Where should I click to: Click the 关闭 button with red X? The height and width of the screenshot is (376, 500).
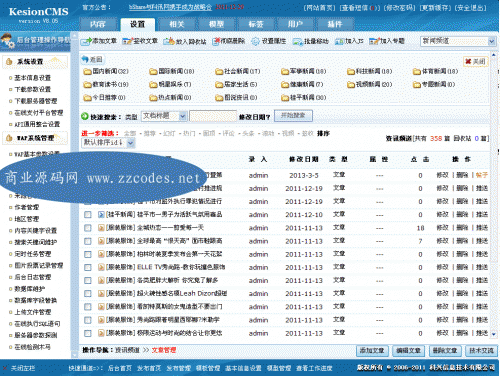(x=475, y=62)
